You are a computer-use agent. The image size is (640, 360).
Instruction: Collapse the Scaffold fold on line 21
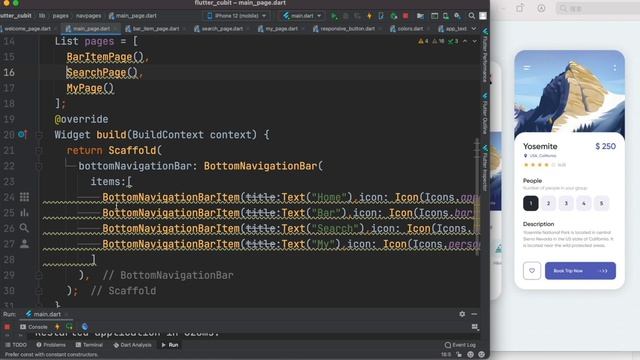pyautogui.click(x=39, y=150)
